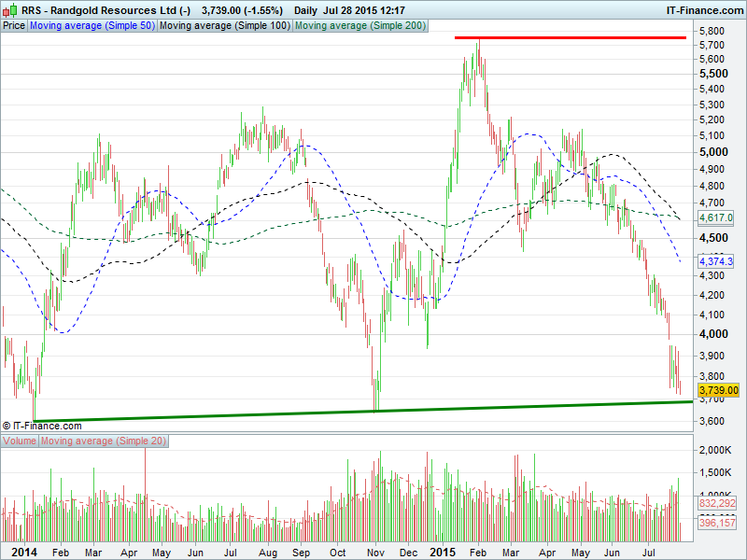Click the 5,500 price axis label
The height and width of the screenshot is (560, 747).
(713, 74)
